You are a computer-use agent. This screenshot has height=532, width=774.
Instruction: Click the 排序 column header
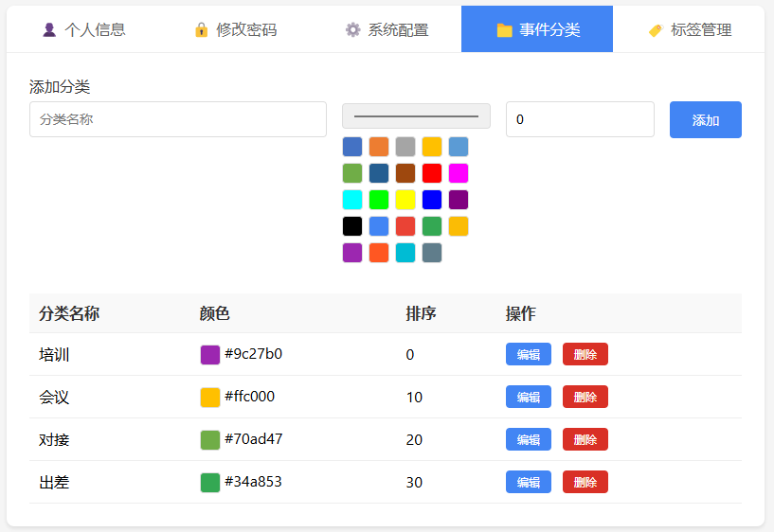pos(421,313)
